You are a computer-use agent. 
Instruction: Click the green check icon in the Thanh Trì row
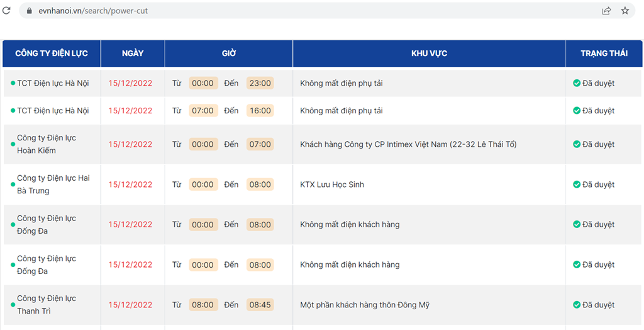(x=576, y=305)
